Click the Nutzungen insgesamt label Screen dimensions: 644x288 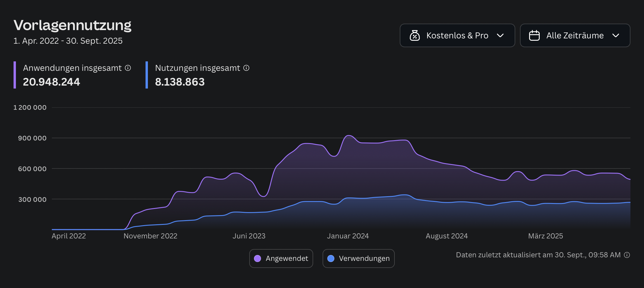pyautogui.click(x=197, y=68)
